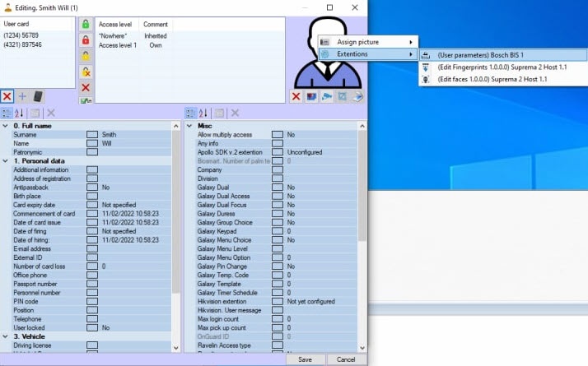
Task: Click the camera capture icon under avatar
Action: [x=327, y=97]
